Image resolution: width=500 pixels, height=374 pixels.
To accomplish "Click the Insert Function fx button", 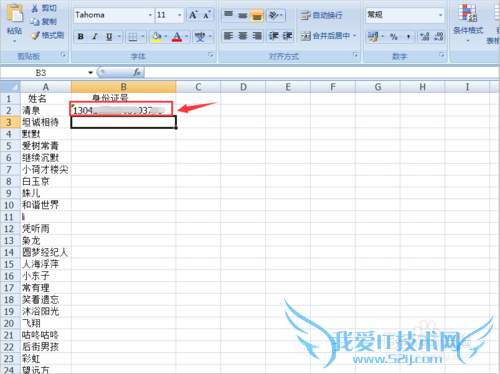I will tap(137, 72).
